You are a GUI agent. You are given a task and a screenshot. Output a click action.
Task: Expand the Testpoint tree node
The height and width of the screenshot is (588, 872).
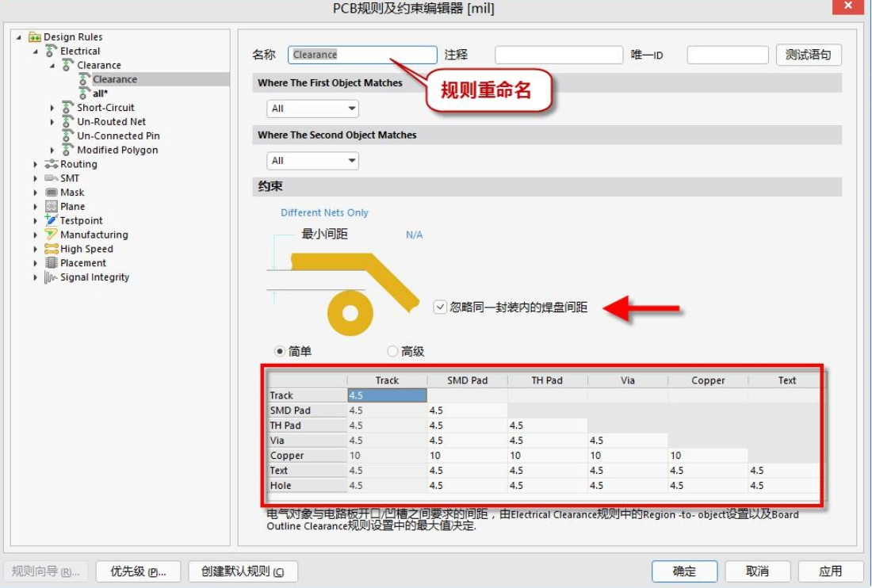coord(36,220)
